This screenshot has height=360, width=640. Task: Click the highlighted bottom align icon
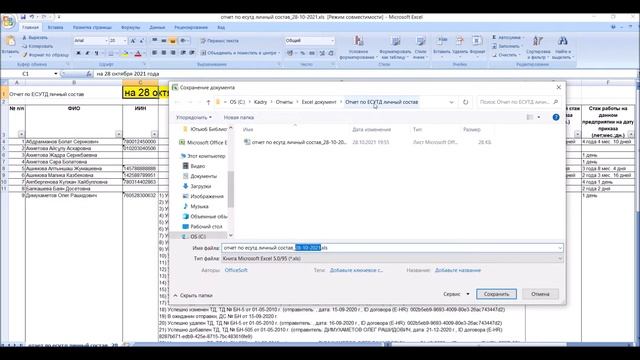coord(173,41)
